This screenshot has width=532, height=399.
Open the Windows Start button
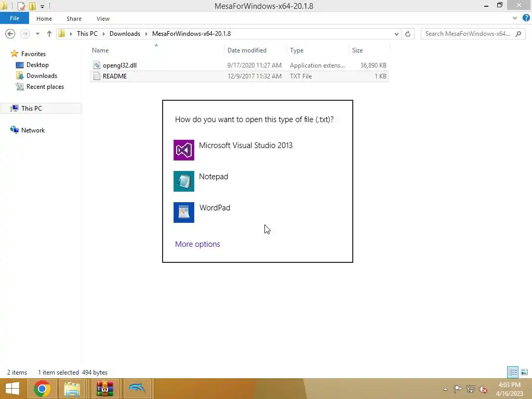pyautogui.click(x=12, y=389)
